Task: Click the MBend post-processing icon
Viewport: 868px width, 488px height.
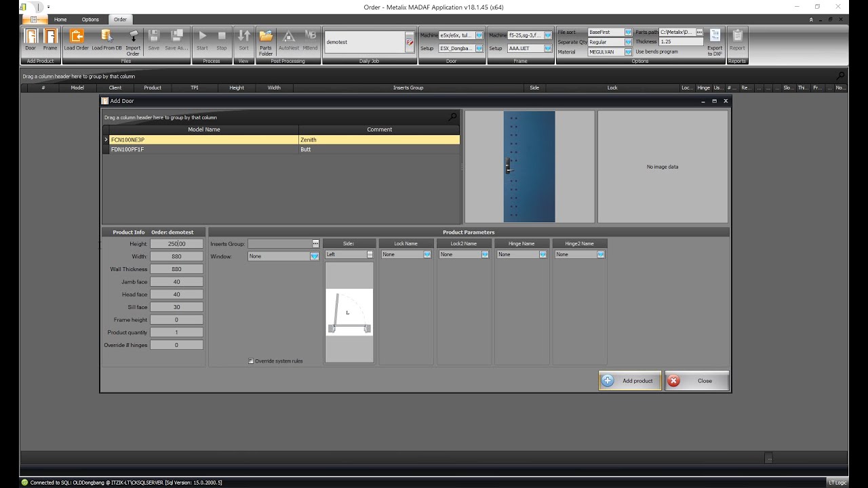Action: [x=310, y=36]
